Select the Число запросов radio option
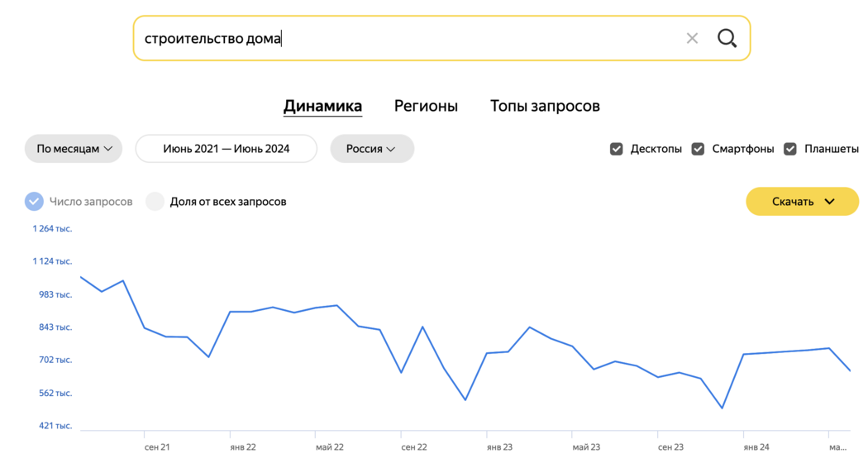Screen dimensions: 868x468 [x=34, y=202]
